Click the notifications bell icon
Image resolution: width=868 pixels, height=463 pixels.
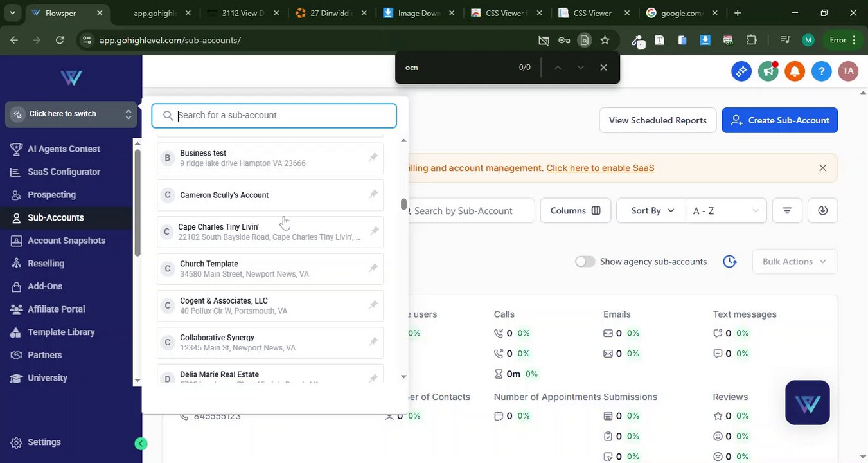(795, 71)
